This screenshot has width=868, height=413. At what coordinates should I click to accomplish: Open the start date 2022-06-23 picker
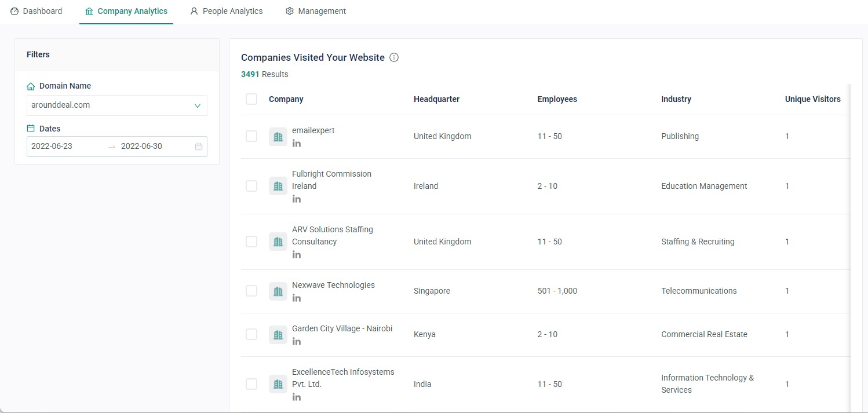pyautogui.click(x=52, y=146)
